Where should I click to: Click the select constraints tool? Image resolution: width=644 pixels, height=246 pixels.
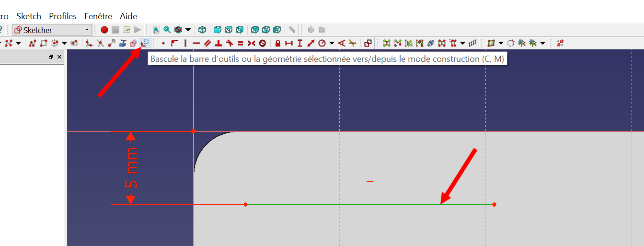point(409,43)
